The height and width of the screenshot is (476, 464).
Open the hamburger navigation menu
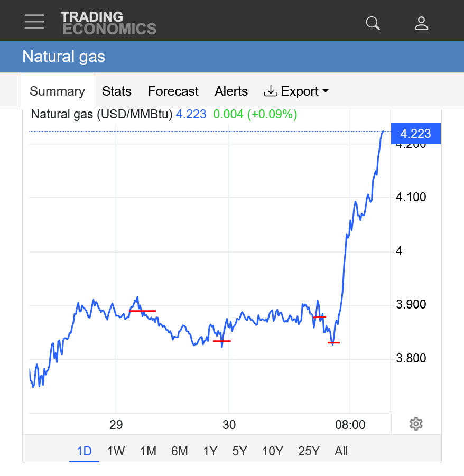tap(34, 22)
